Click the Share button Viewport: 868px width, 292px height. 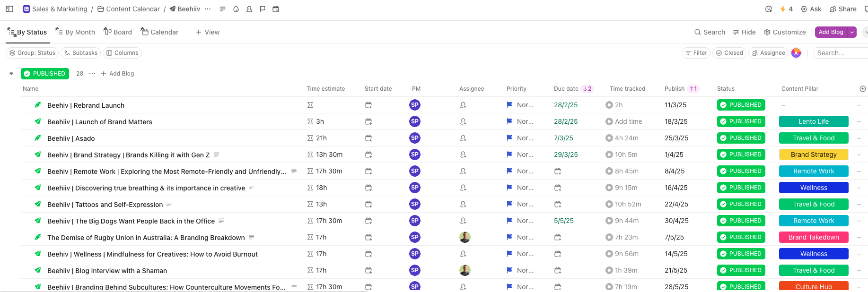click(x=843, y=9)
